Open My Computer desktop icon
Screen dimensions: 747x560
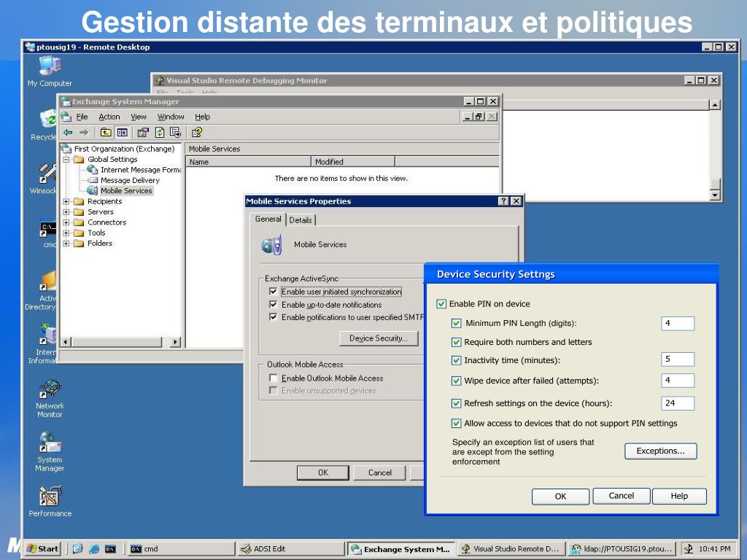50,71
